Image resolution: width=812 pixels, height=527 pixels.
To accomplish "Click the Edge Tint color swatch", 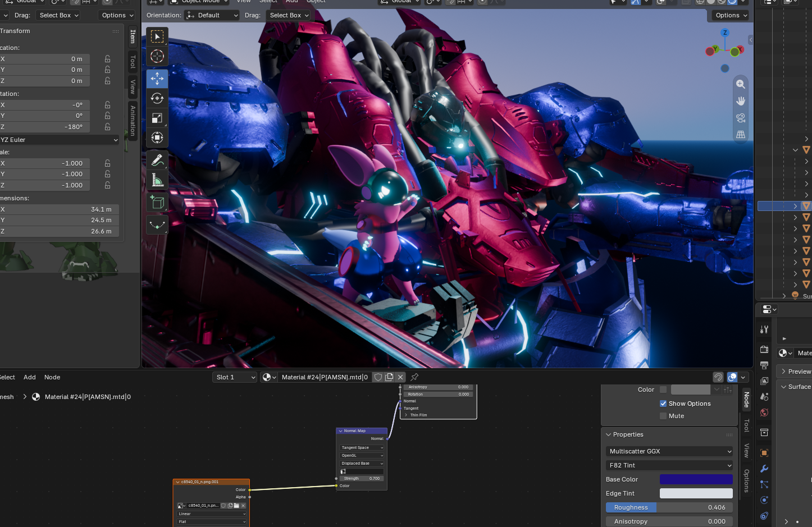I will tap(696, 493).
